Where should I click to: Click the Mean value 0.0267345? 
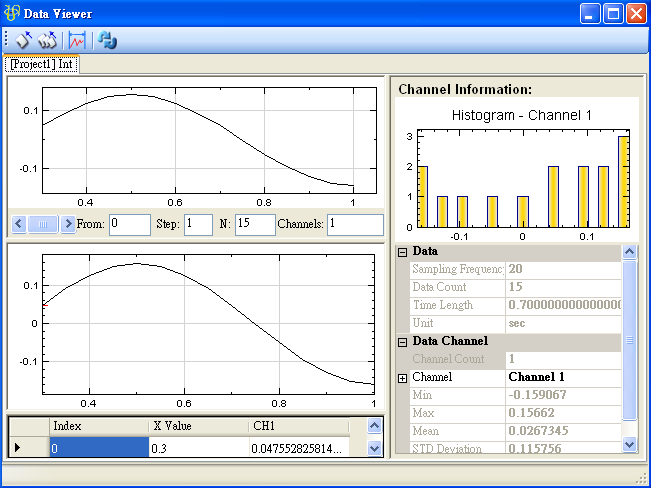[563, 431]
